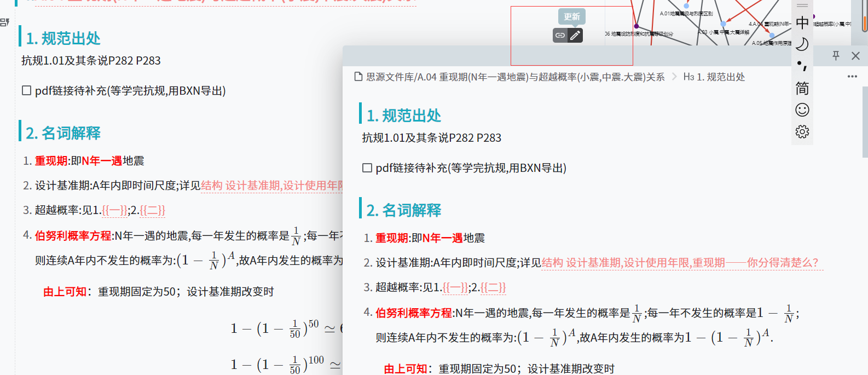Click the link icon under the 更新 tooltip
The width and height of the screenshot is (868, 375).
560,36
